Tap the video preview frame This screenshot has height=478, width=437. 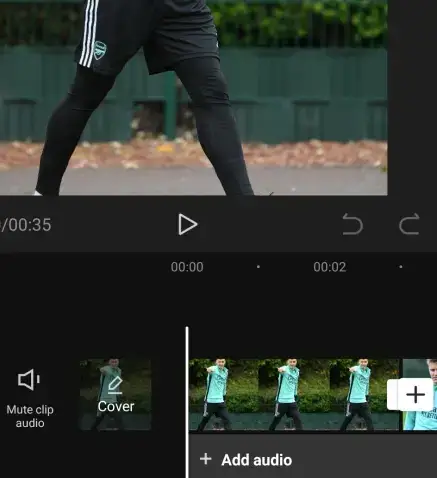(193, 97)
